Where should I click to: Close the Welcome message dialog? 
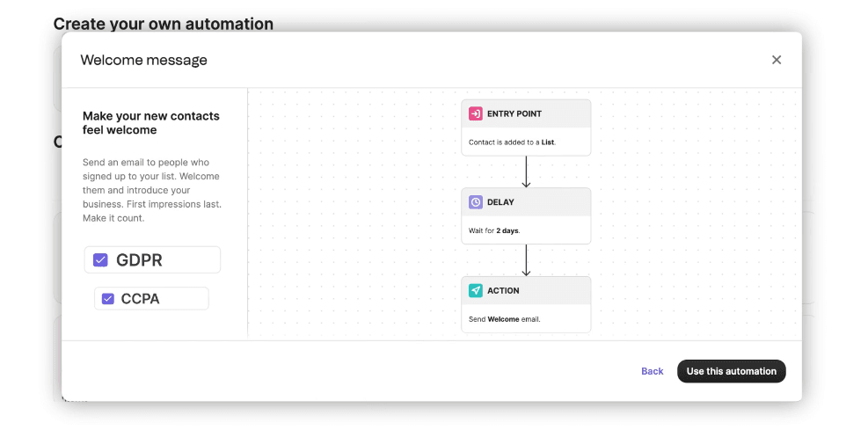pos(776,60)
